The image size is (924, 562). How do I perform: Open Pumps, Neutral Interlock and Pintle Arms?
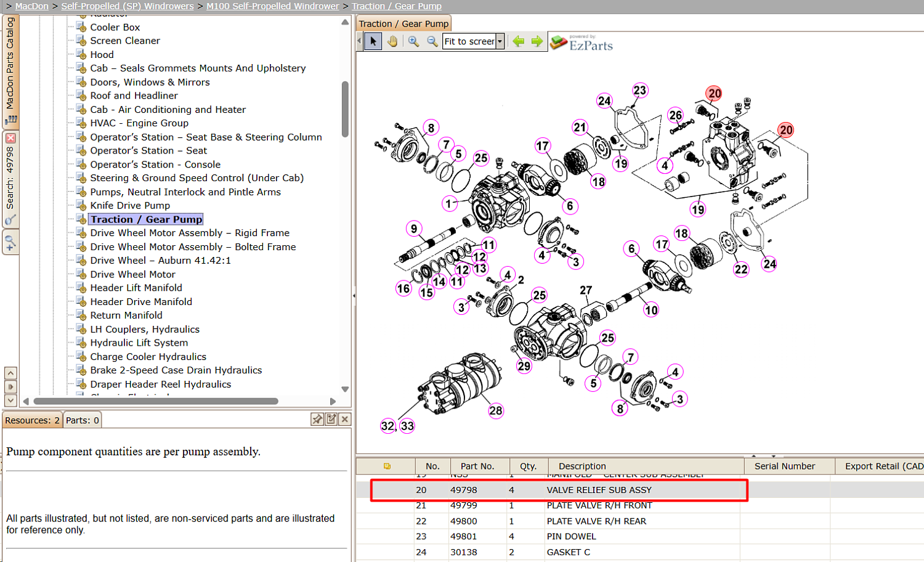[x=185, y=192]
